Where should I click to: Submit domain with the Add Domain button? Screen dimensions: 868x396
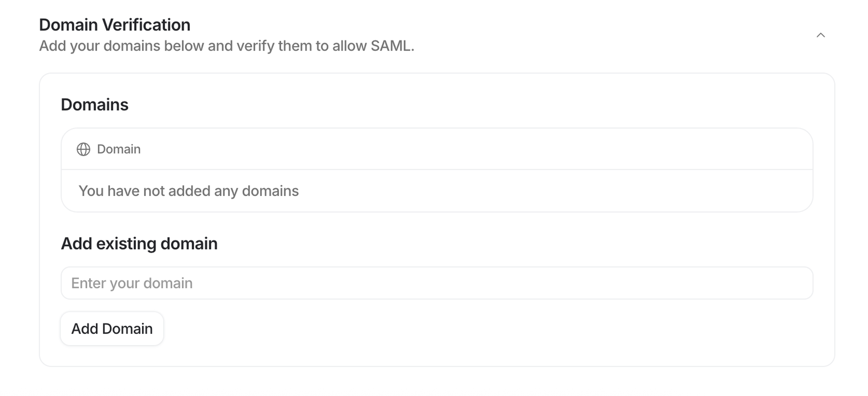pos(112,329)
